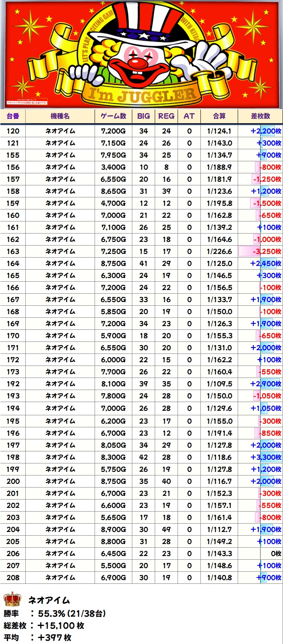
Task: Sort by the 台番 column header
Action: tap(13, 116)
